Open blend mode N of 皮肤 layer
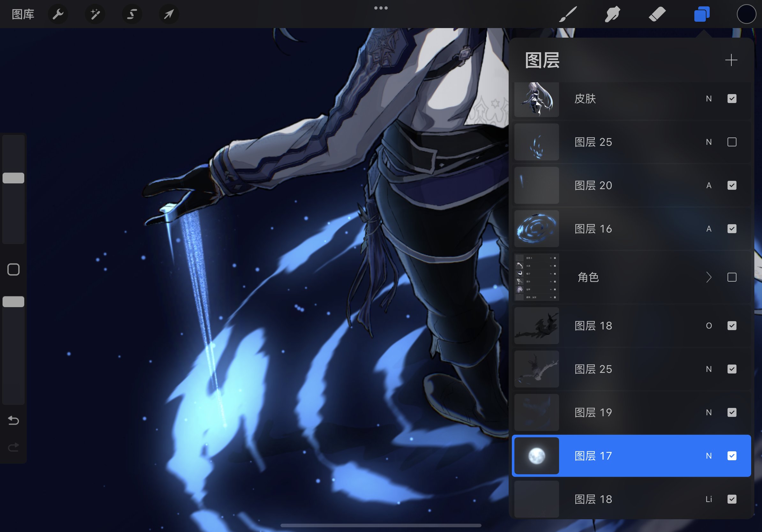 click(709, 99)
